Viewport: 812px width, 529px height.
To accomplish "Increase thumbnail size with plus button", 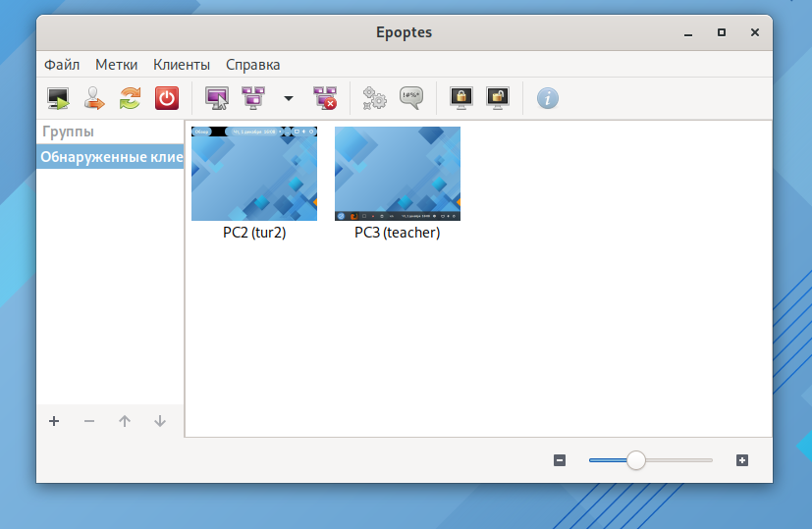I will 742,460.
